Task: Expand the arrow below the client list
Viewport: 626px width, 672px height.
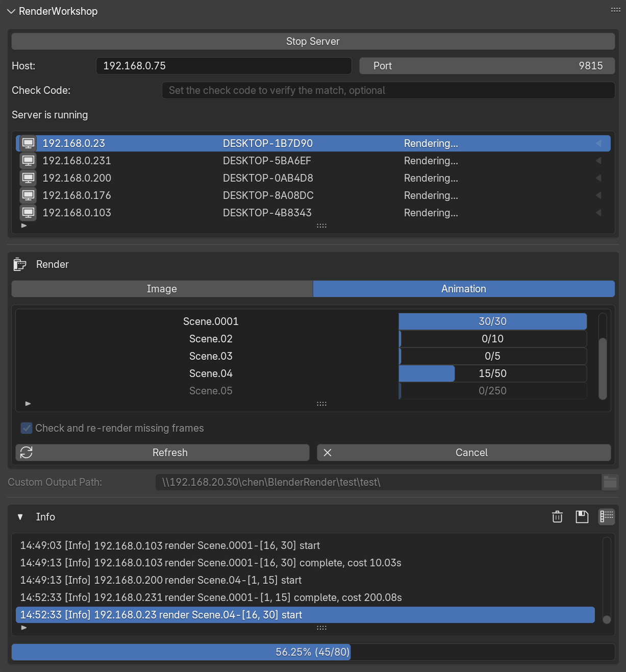Action: (23, 225)
